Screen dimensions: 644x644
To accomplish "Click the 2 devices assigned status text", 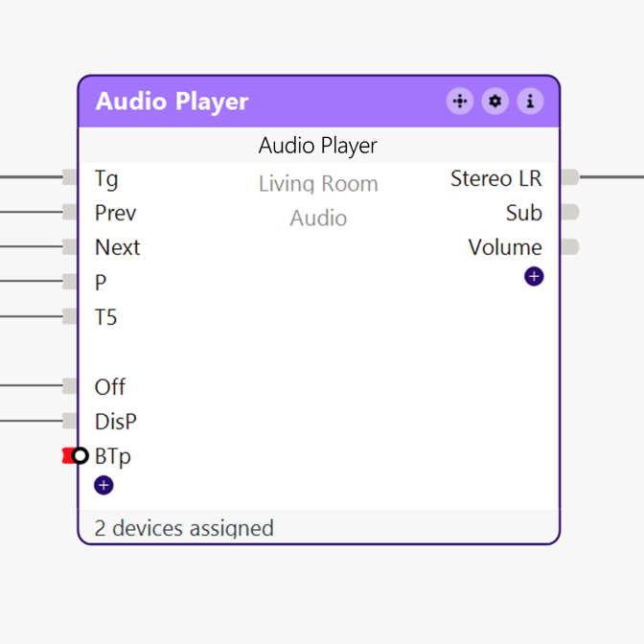I will tap(184, 528).
